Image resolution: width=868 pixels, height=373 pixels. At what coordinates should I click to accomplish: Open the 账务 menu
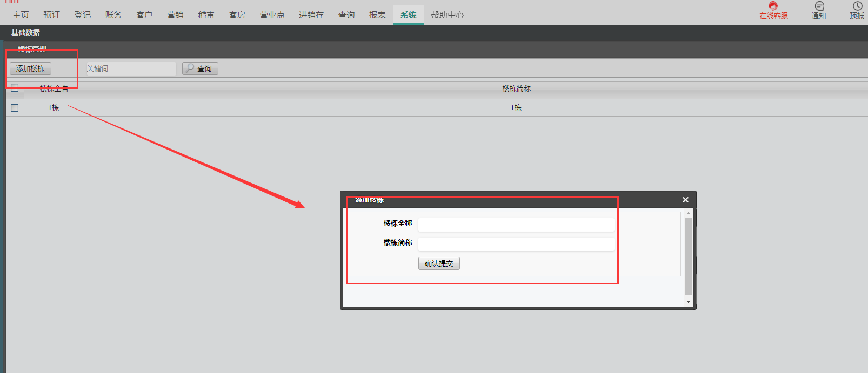pyautogui.click(x=113, y=15)
